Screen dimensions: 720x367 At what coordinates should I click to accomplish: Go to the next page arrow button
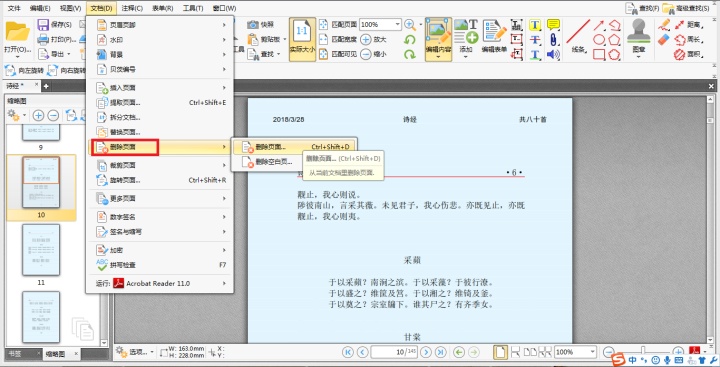426,352
